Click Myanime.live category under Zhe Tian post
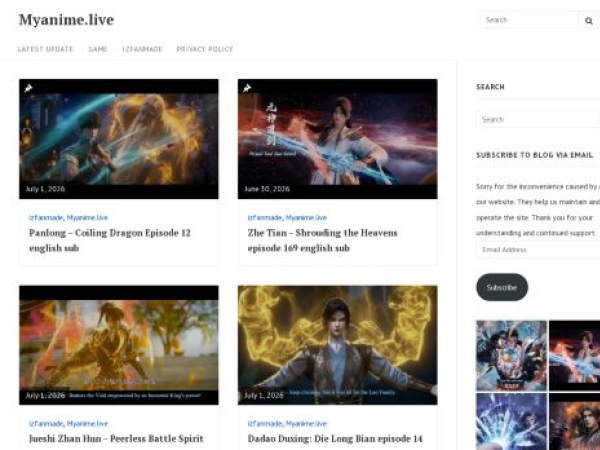Viewport: 600px width, 450px height. pos(306,218)
